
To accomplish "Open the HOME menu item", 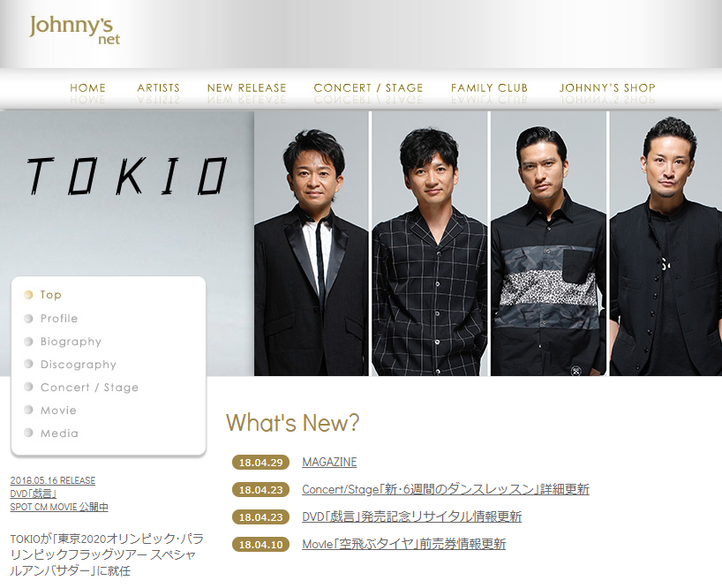I will tap(87, 87).
